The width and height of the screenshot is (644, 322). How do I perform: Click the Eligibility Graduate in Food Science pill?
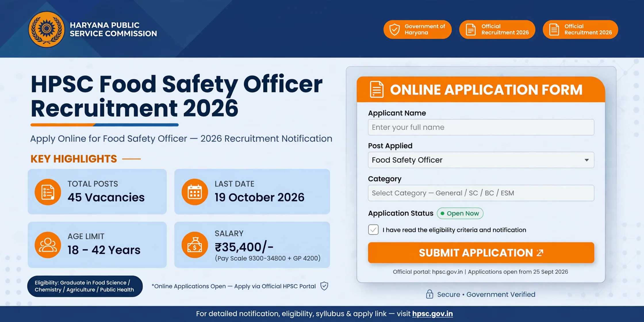[85, 286]
